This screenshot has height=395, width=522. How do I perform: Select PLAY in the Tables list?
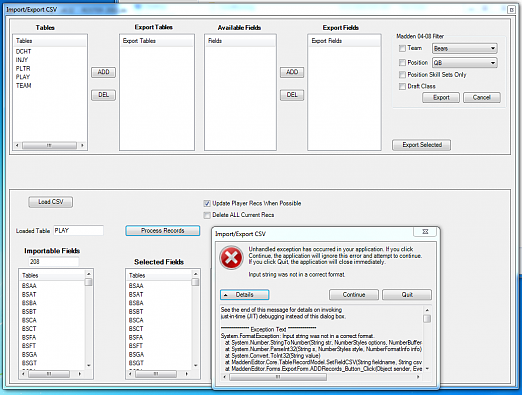tap(23, 77)
